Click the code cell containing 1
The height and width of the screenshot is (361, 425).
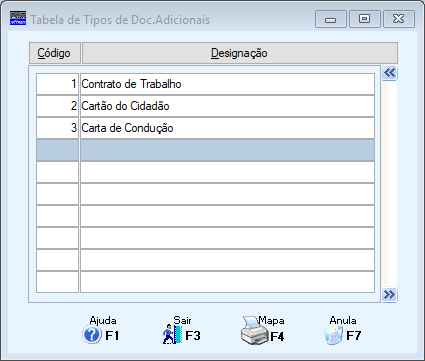click(x=57, y=84)
